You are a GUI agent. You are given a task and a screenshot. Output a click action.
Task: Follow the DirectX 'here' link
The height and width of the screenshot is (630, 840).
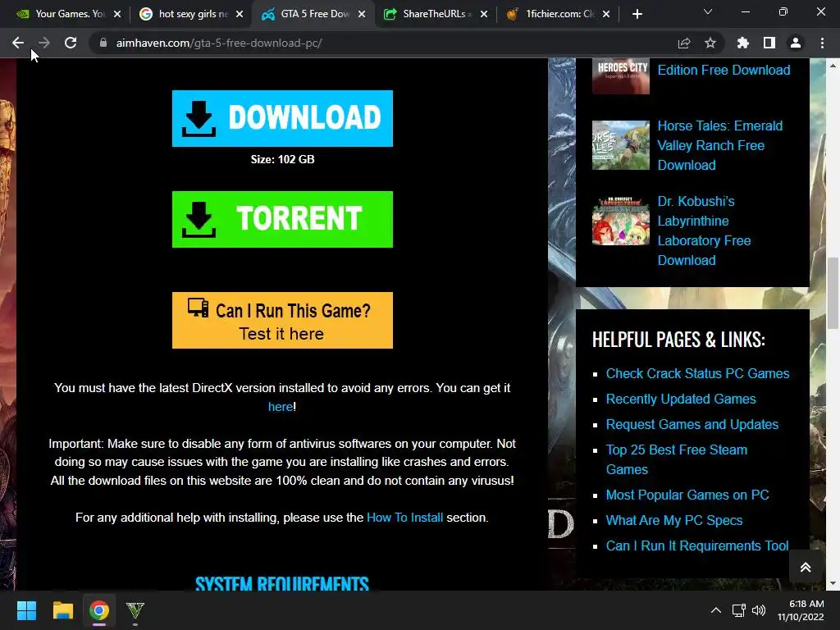pyautogui.click(x=281, y=407)
